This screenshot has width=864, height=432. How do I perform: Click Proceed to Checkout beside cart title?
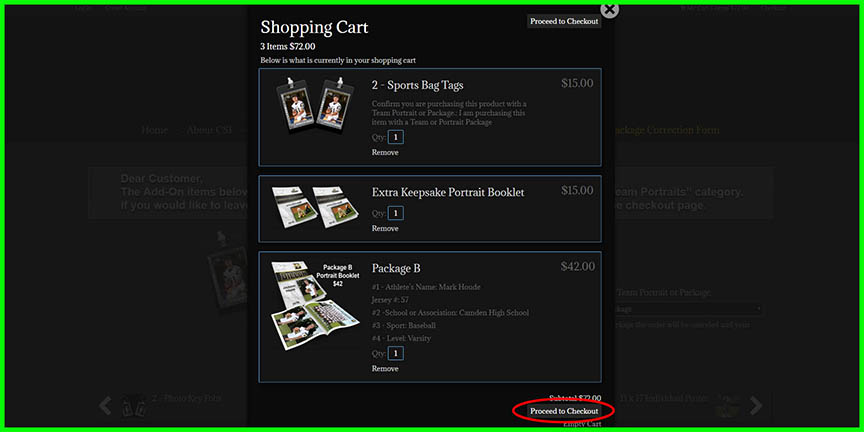564,21
